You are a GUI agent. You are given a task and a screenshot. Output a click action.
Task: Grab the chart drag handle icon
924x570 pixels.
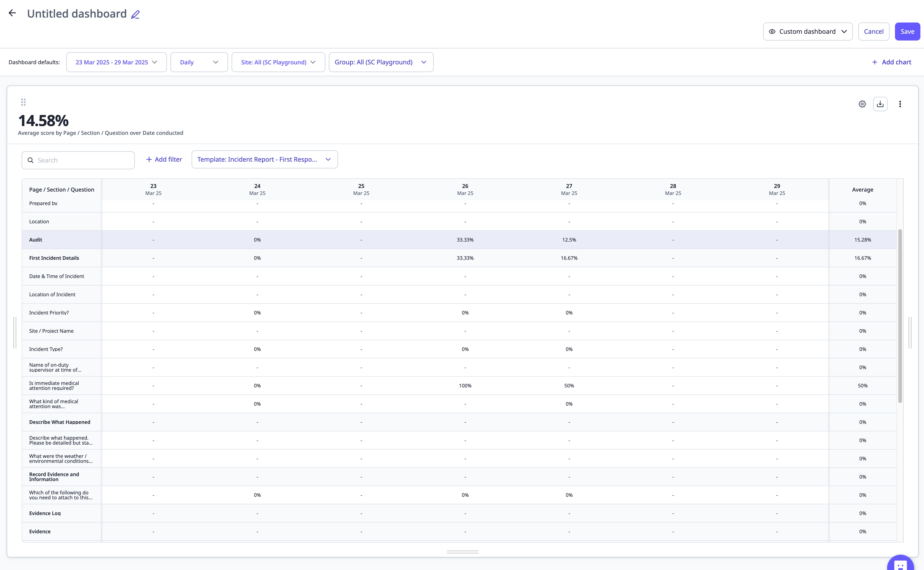point(23,102)
